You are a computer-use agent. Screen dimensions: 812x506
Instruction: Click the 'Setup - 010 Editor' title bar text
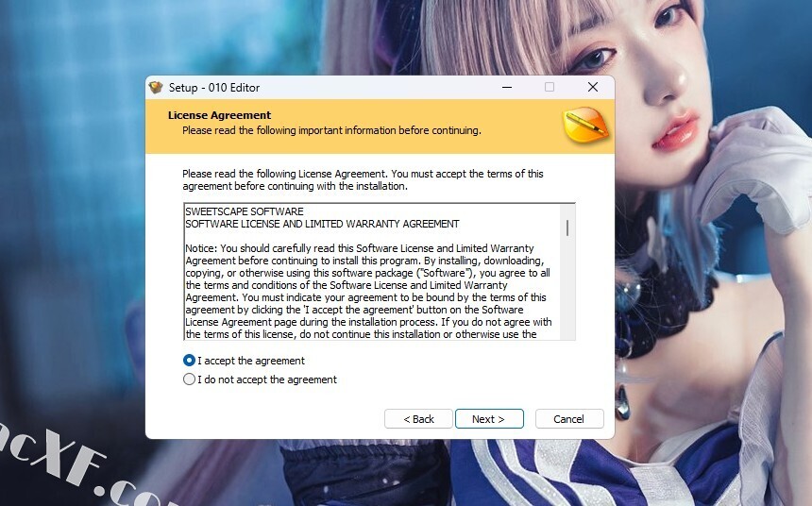[214, 88]
